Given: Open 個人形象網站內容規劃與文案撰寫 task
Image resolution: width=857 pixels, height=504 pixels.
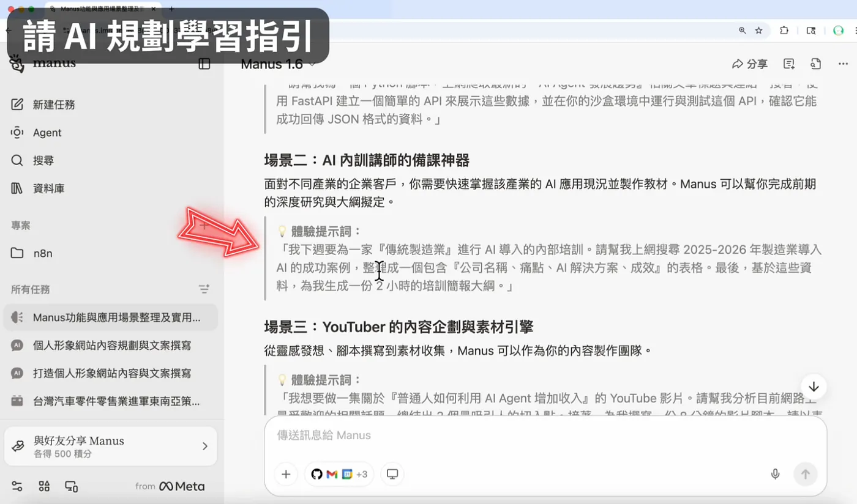Looking at the screenshot, I should [110, 346].
